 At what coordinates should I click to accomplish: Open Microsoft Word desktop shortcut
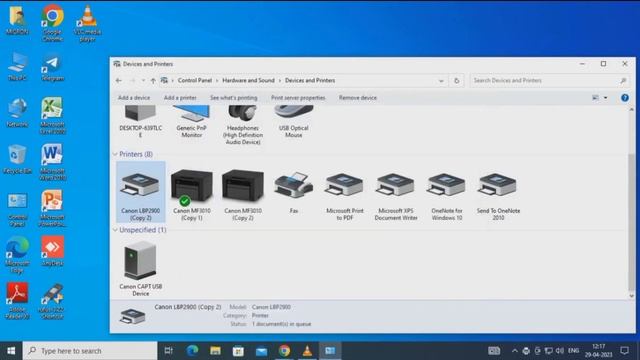52,162
